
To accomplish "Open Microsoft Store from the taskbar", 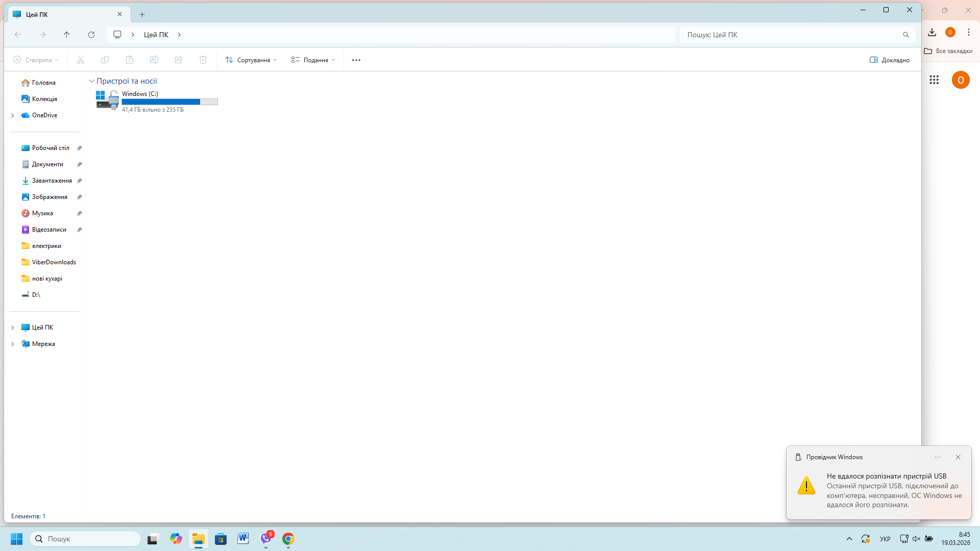I will tap(220, 539).
